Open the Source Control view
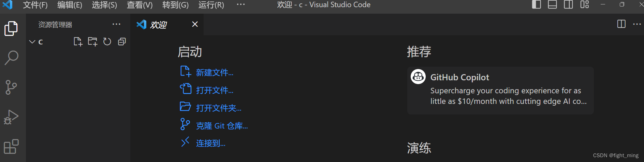644x162 pixels. pyautogui.click(x=11, y=87)
